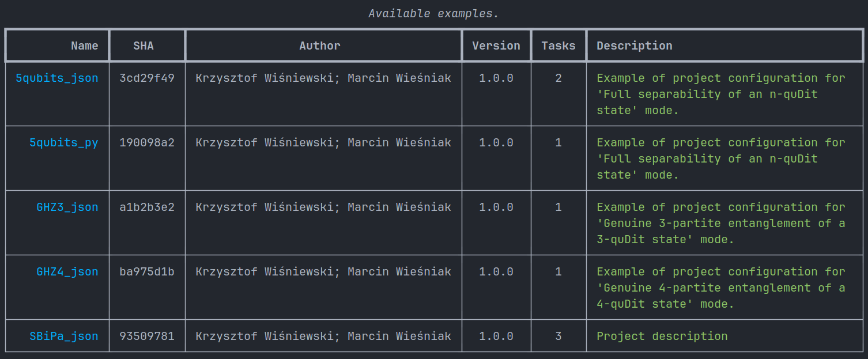Open the SBiPa_json example entry
The height and width of the screenshot is (359, 868).
point(64,337)
